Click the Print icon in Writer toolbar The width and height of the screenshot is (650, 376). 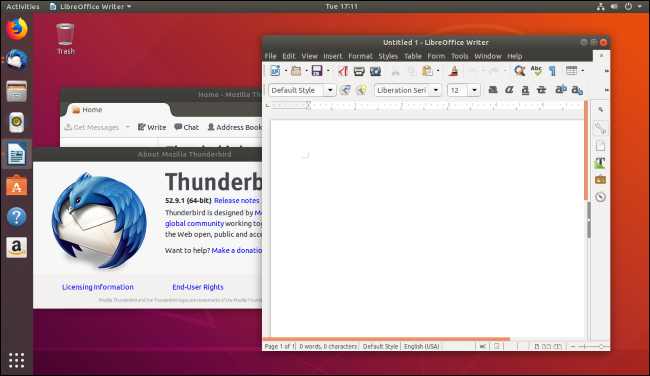(359, 71)
